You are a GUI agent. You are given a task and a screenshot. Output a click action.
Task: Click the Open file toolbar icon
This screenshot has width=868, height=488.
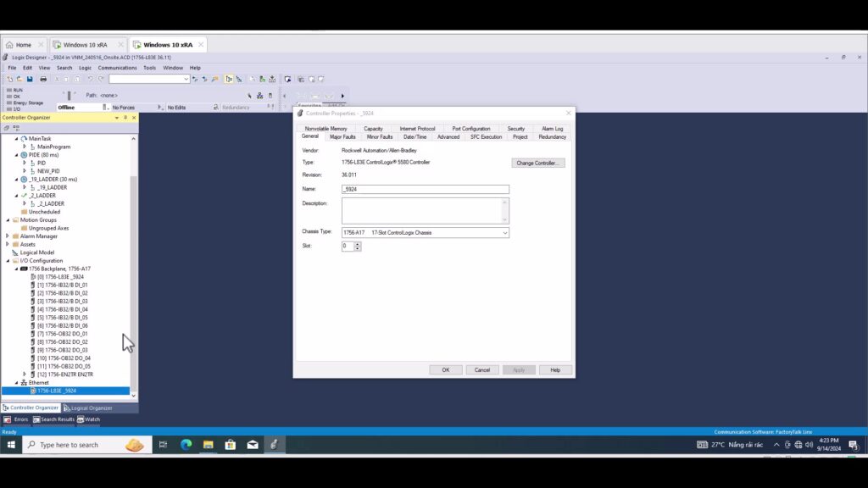click(19, 79)
